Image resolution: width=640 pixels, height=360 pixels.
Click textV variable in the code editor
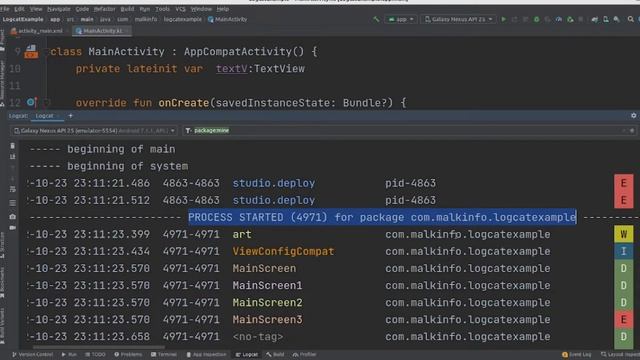click(x=231, y=69)
